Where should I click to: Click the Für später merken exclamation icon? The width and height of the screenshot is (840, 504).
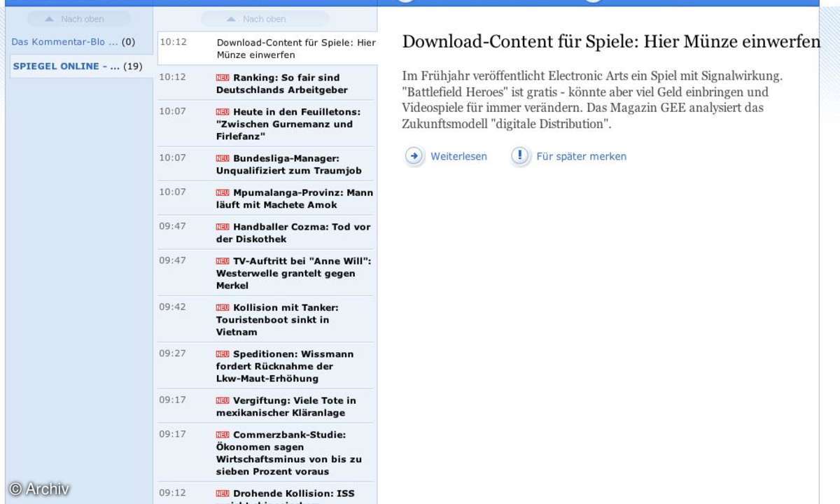pos(520,156)
